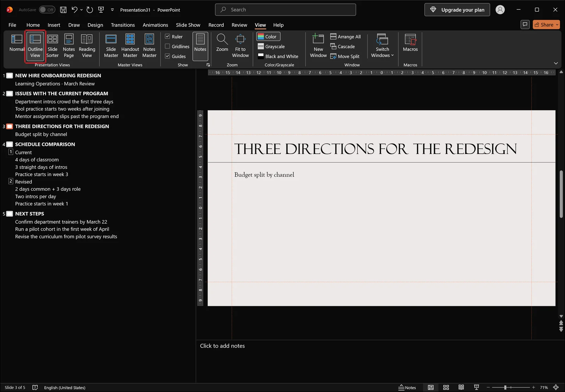Click Upgrade your plan button
Image resolution: width=565 pixels, height=392 pixels.
(457, 10)
